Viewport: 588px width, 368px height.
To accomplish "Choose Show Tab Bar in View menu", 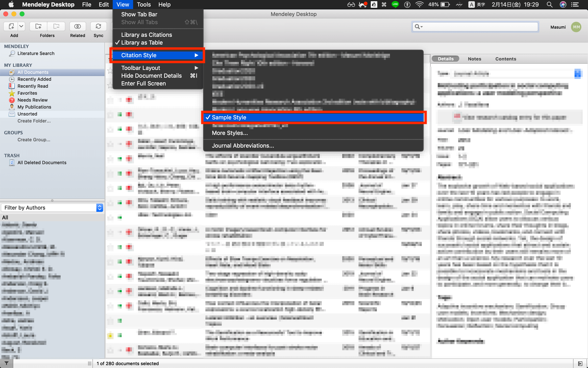I will point(158,14).
